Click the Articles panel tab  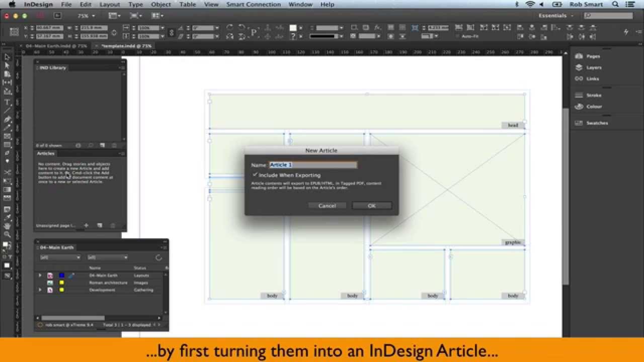point(46,153)
